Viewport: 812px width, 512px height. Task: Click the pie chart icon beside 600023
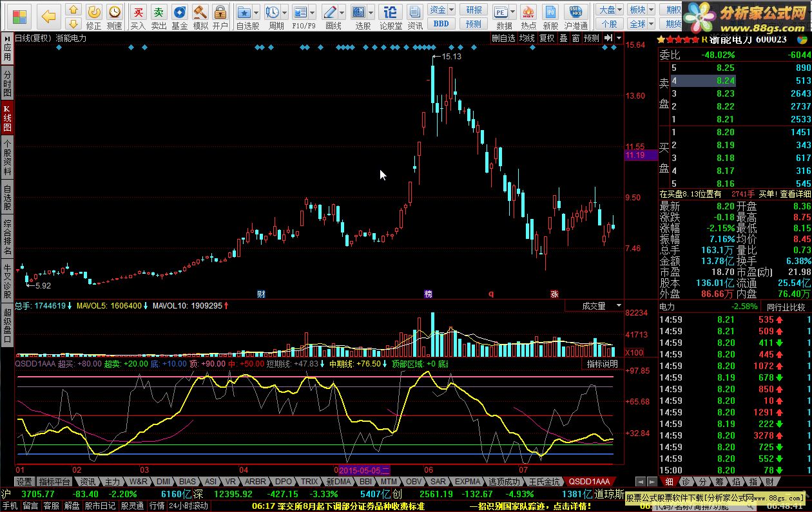click(x=801, y=39)
